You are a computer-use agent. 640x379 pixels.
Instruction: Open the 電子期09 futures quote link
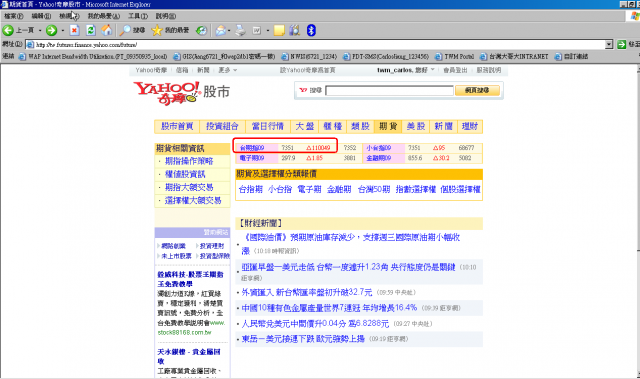point(252,158)
